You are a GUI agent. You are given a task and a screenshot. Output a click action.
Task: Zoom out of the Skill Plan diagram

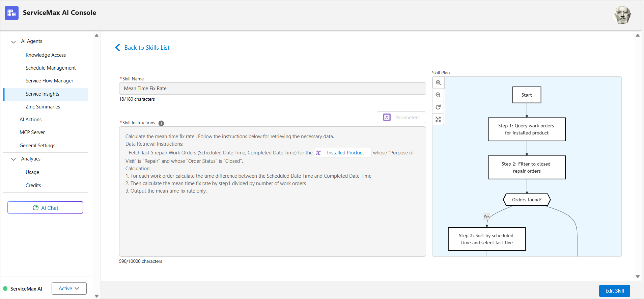438,95
